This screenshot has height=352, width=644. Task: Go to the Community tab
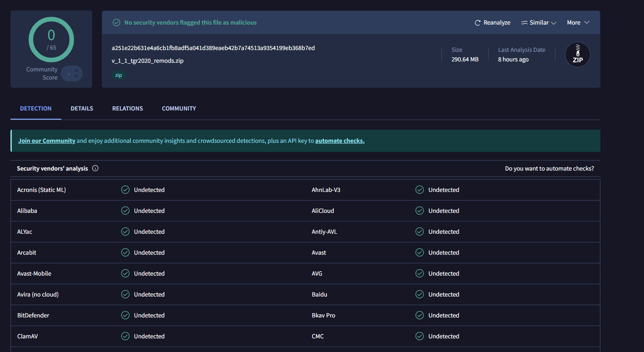[179, 109]
